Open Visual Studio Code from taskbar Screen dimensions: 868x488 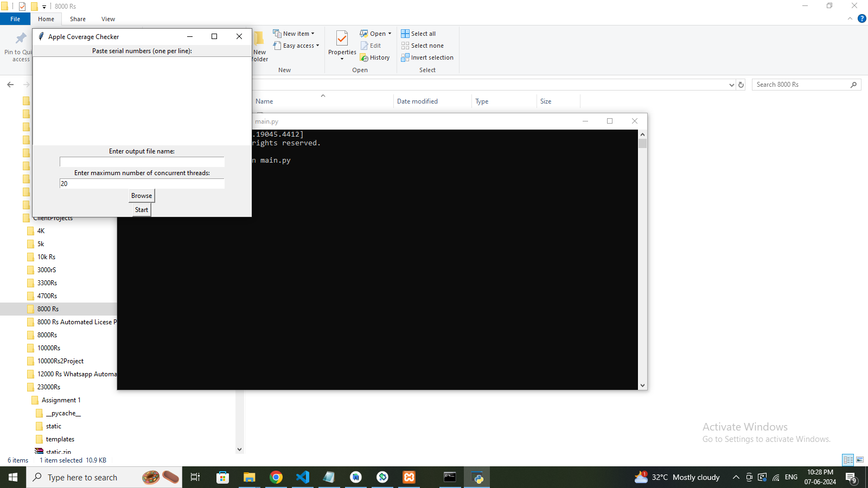303,477
